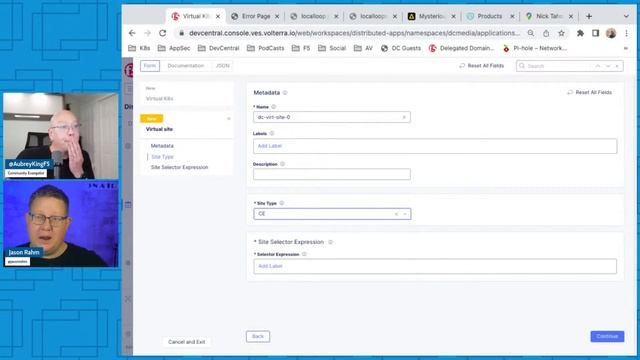
Task: Show info for the Labels field
Action: point(272,133)
